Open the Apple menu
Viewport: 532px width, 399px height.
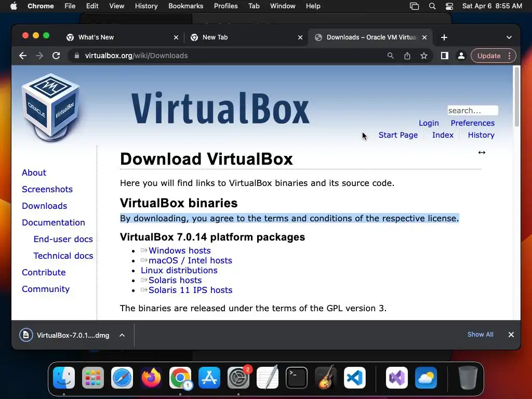coord(14,6)
